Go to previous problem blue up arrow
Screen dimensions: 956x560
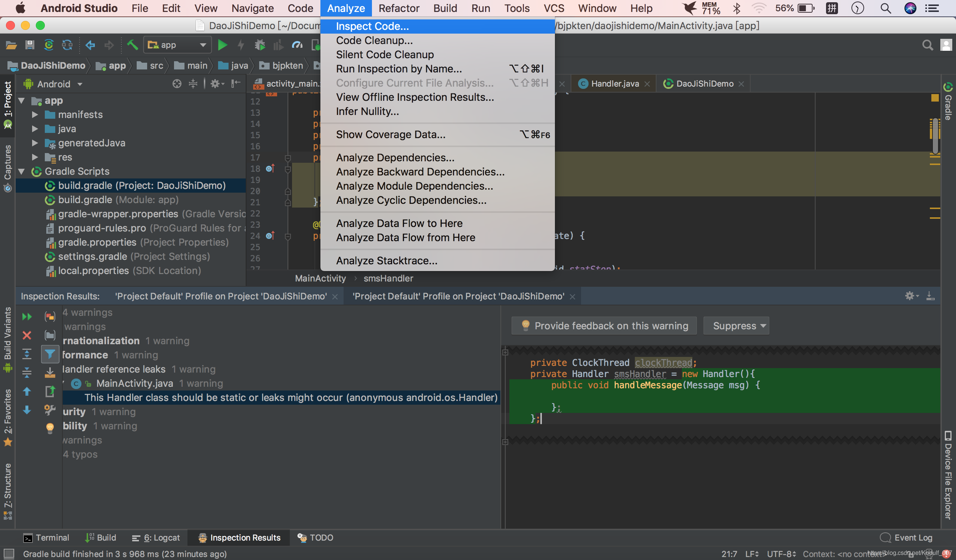point(27,391)
